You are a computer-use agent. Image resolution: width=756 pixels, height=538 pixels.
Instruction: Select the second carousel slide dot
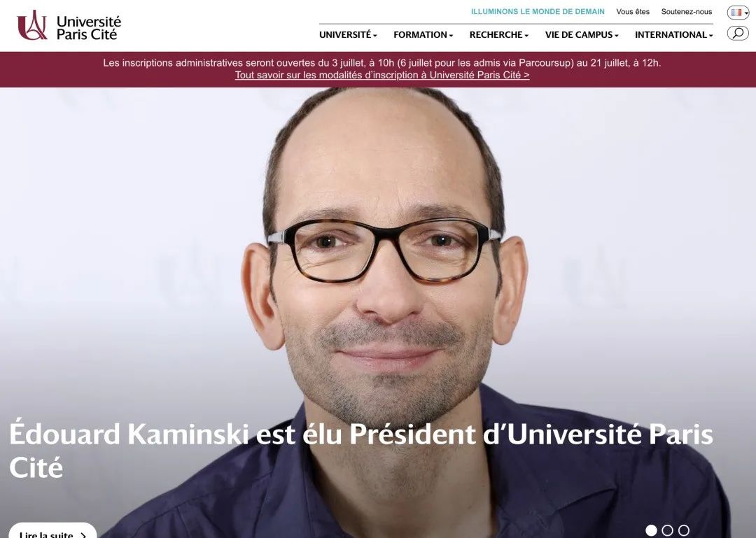(x=667, y=530)
